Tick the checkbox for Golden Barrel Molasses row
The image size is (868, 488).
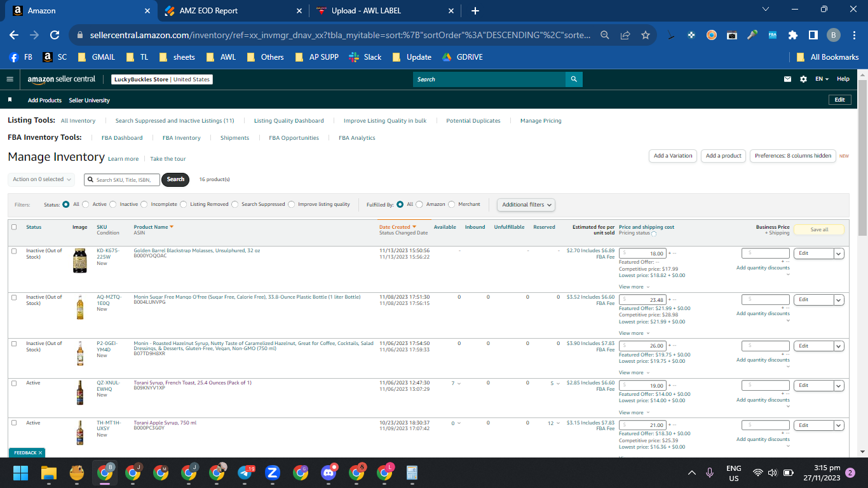point(14,251)
